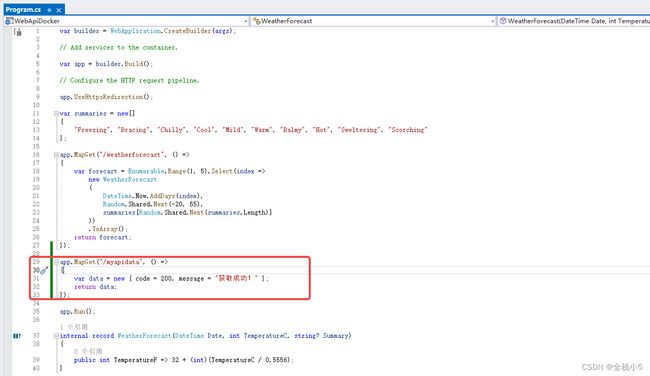Click 'builder.Build()' on line 5

point(123,64)
